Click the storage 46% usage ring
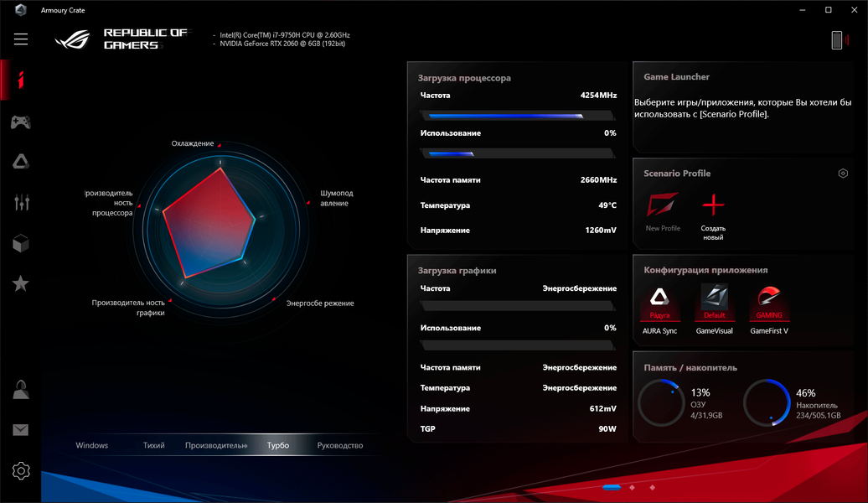This screenshot has height=503, width=868. pyautogui.click(x=767, y=402)
